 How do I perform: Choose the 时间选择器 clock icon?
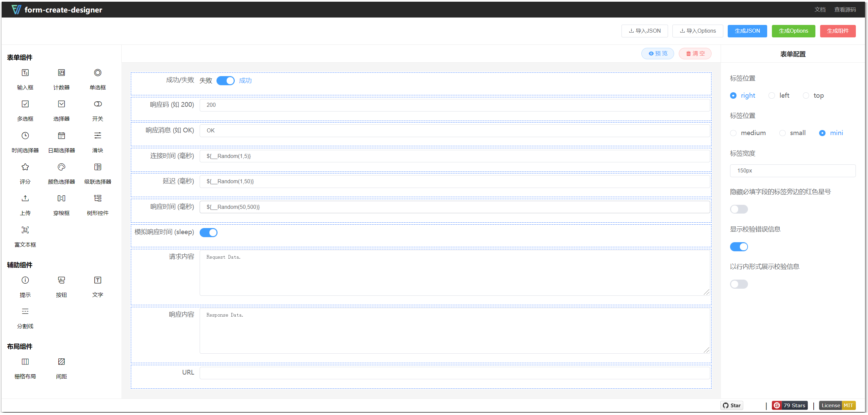[x=25, y=136]
